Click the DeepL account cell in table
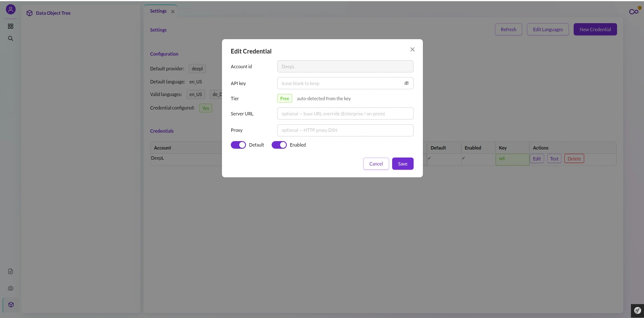Image resolution: width=644 pixels, height=318 pixels. pyautogui.click(x=158, y=158)
